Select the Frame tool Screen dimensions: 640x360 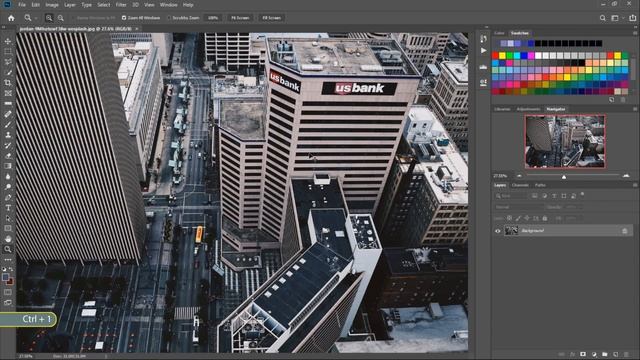coord(8,93)
